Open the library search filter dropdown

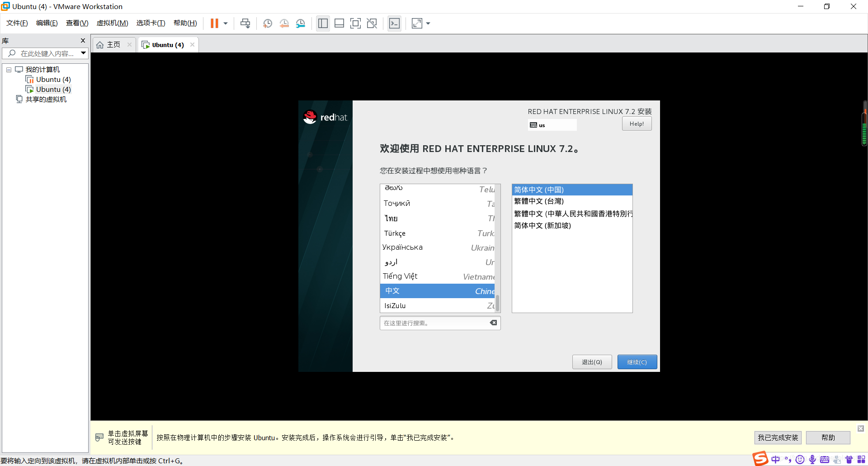pyautogui.click(x=83, y=53)
